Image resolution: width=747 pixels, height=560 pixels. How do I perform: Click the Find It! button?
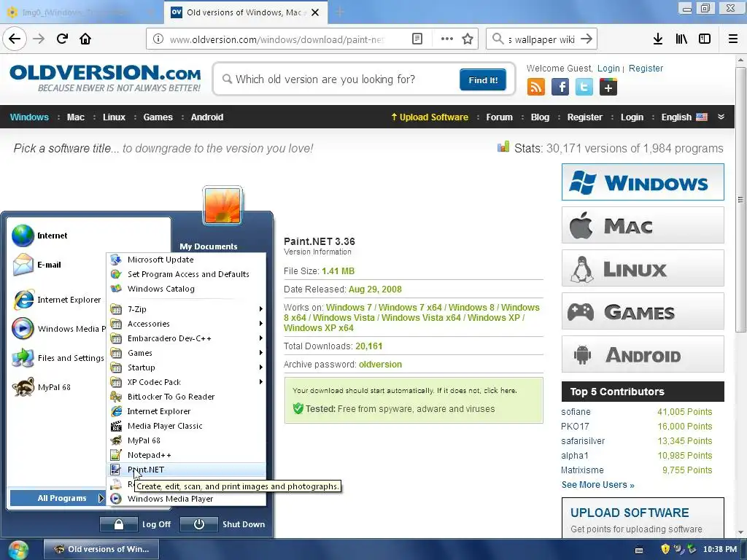pyautogui.click(x=483, y=80)
